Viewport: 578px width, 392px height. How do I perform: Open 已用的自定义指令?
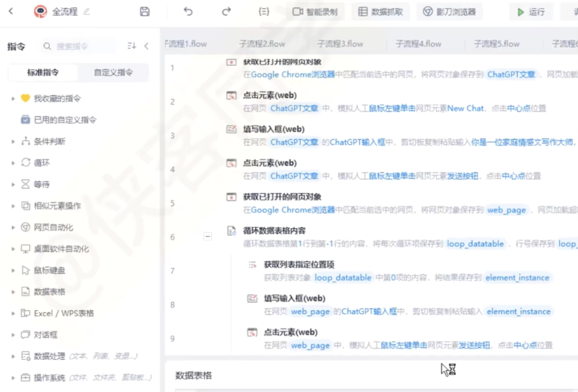[65, 120]
